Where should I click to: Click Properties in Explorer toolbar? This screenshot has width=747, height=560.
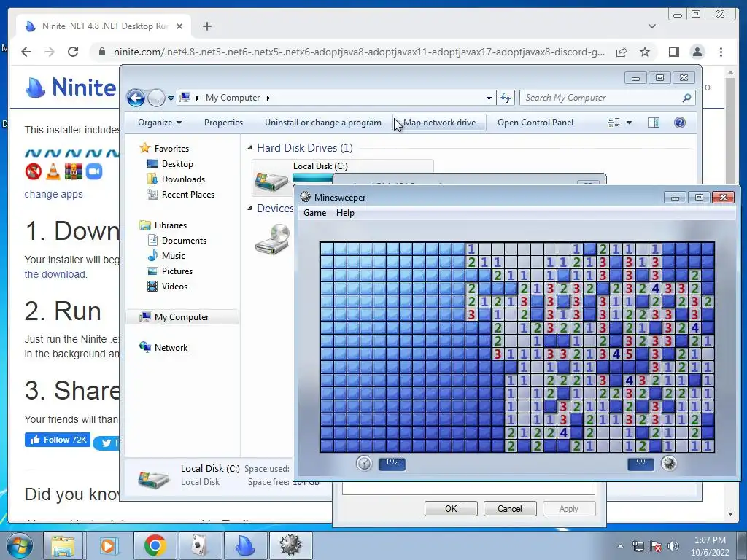point(223,122)
